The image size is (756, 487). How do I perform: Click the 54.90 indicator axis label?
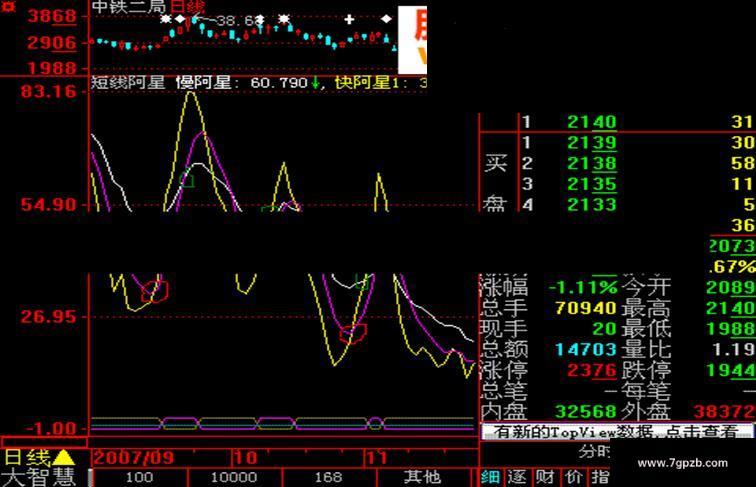point(49,205)
